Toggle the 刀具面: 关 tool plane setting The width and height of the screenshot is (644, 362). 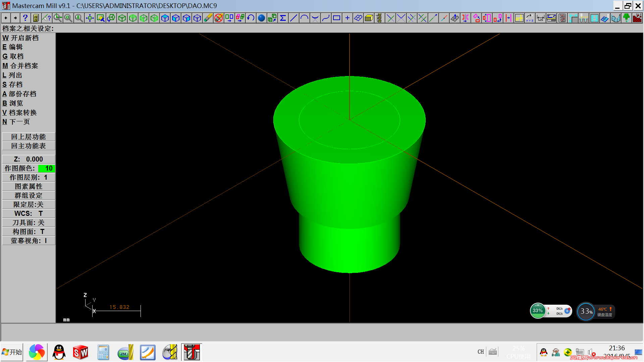point(29,223)
